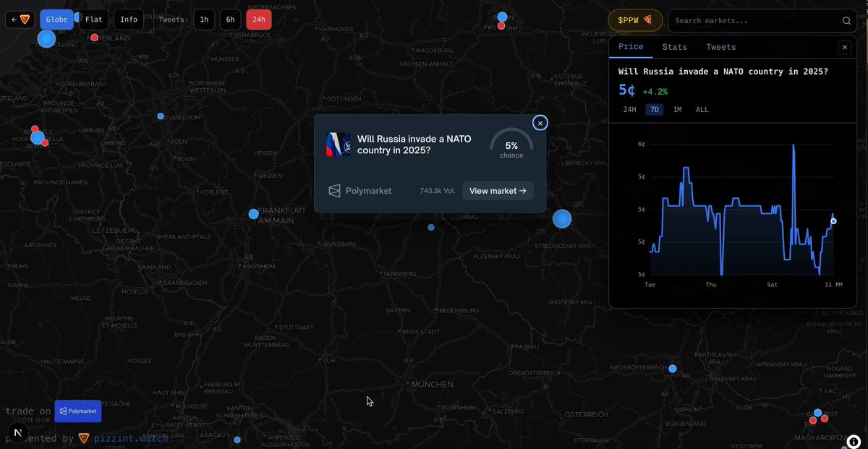Click large blue marker above Středočeský kraj

(x=562, y=218)
